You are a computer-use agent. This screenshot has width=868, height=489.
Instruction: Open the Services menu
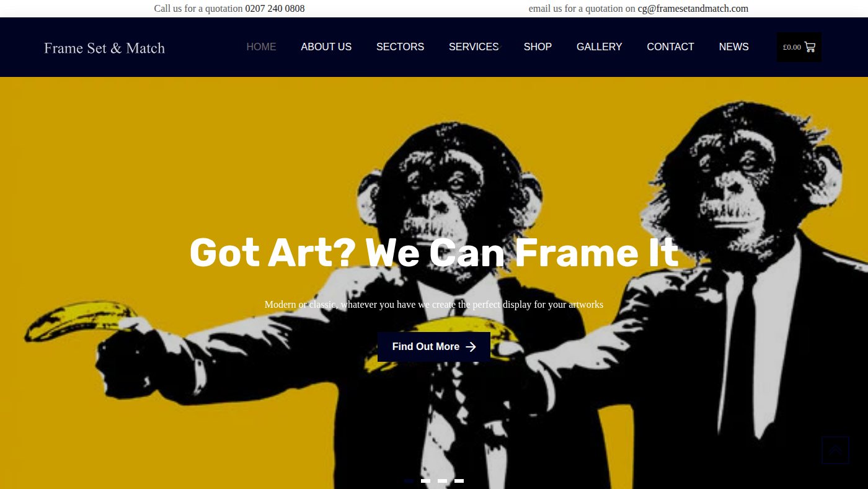[474, 47]
